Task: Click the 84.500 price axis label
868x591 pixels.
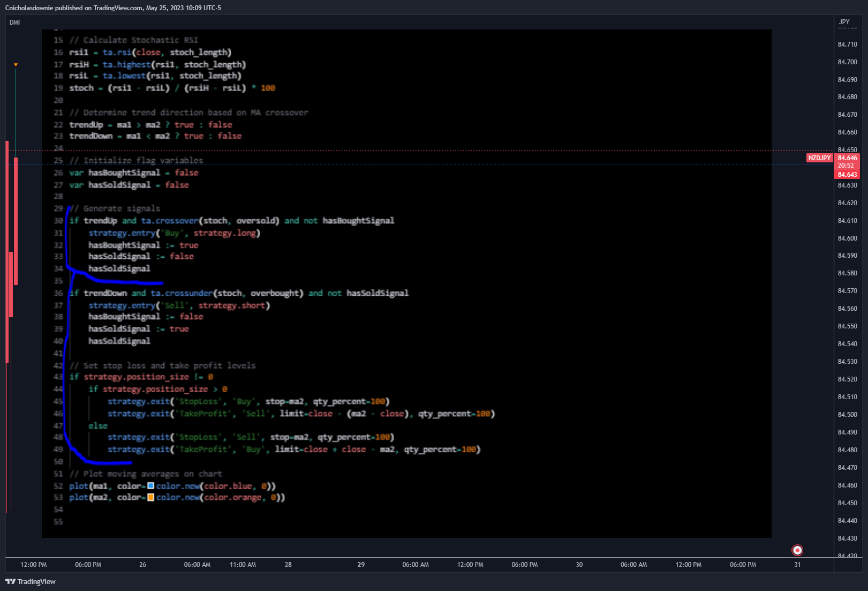Action: (847, 415)
